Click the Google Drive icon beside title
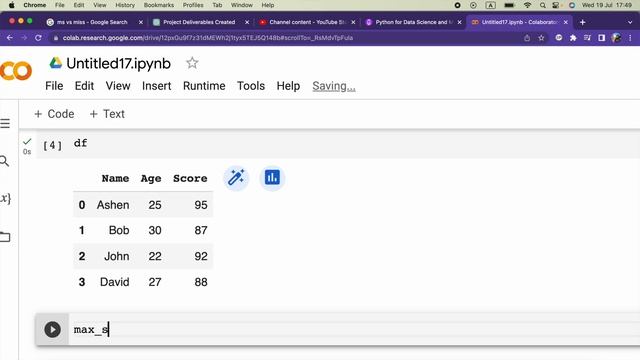Screen dimensions: 640x360 [56, 63]
